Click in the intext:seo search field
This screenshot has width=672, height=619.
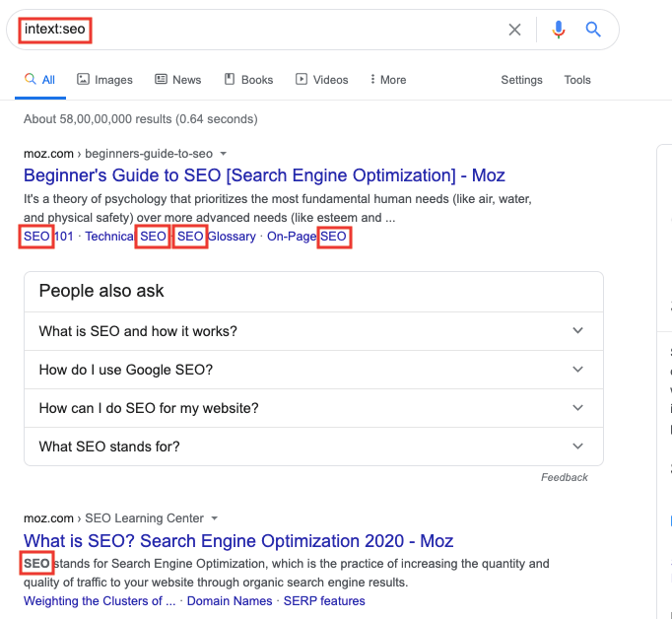click(x=276, y=30)
